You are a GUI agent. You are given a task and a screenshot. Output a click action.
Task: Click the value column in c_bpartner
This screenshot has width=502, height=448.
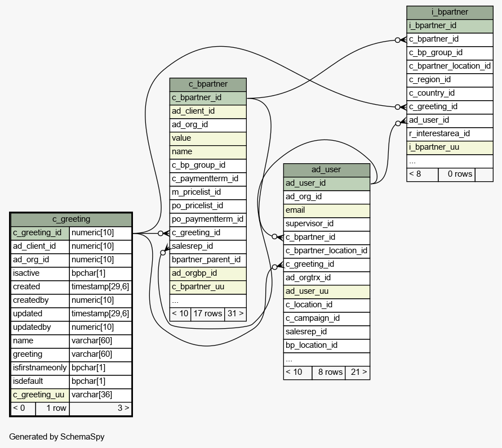coord(208,138)
